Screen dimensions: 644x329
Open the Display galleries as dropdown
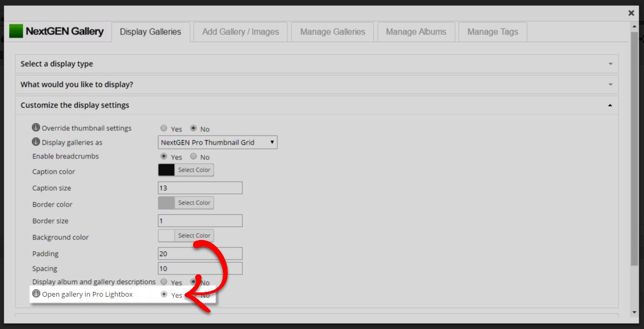[x=217, y=143]
